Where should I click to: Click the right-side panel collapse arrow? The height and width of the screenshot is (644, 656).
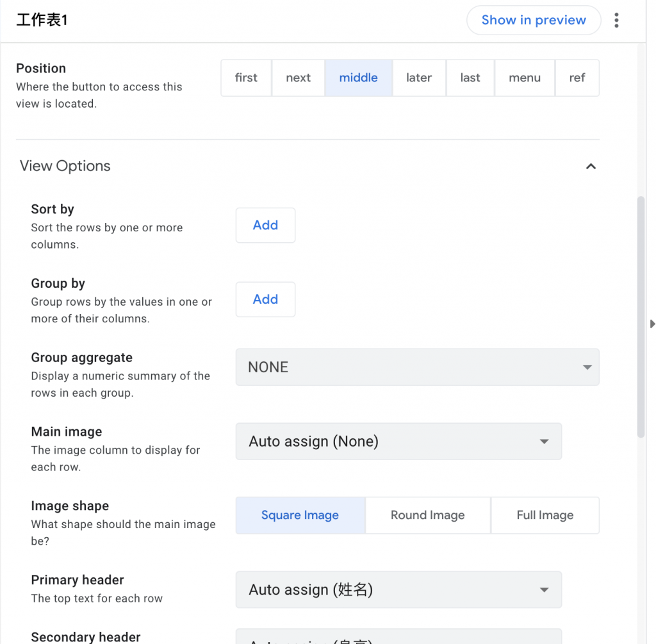pos(652,324)
